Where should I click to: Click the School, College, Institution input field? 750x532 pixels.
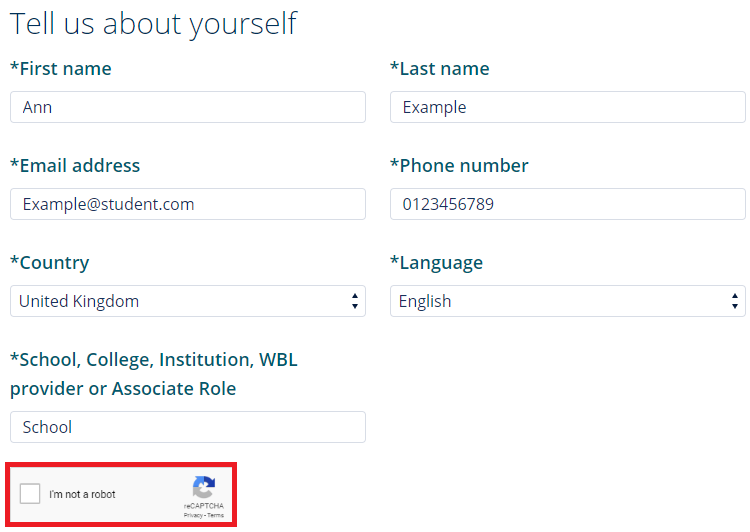click(187, 427)
